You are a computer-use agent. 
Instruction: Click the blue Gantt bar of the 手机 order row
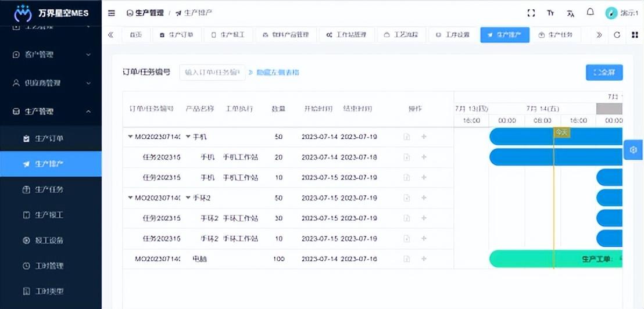click(556, 136)
